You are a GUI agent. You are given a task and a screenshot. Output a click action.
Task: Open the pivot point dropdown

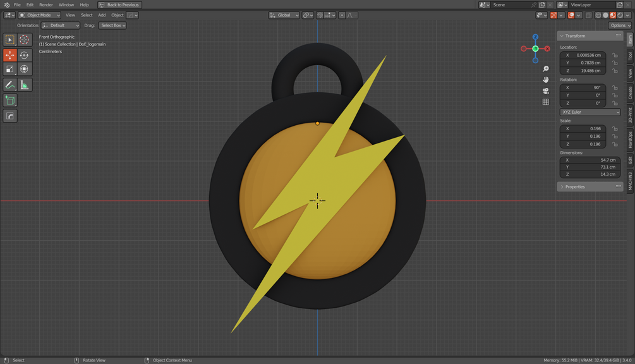coord(308,15)
